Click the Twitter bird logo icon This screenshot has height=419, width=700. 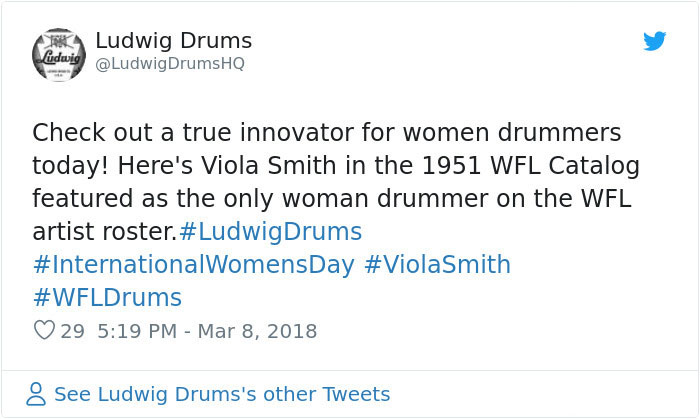[655, 42]
